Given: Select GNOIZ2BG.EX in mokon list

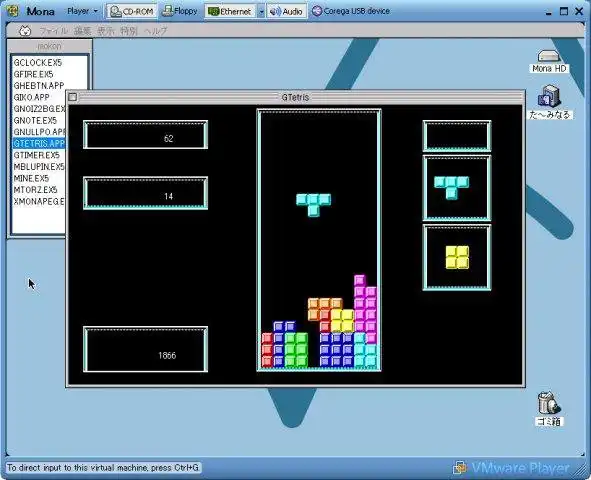Looking at the screenshot, I should (x=39, y=109).
